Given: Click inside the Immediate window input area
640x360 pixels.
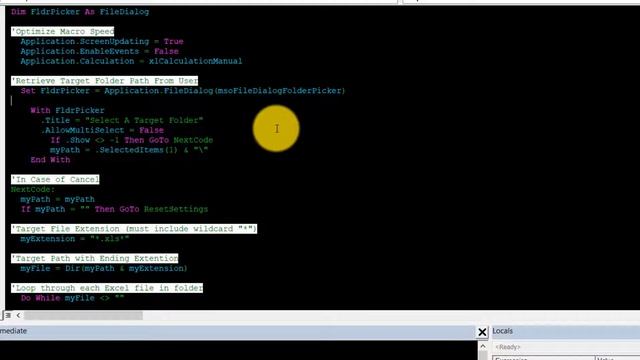Looking at the screenshot, I should 238,350.
